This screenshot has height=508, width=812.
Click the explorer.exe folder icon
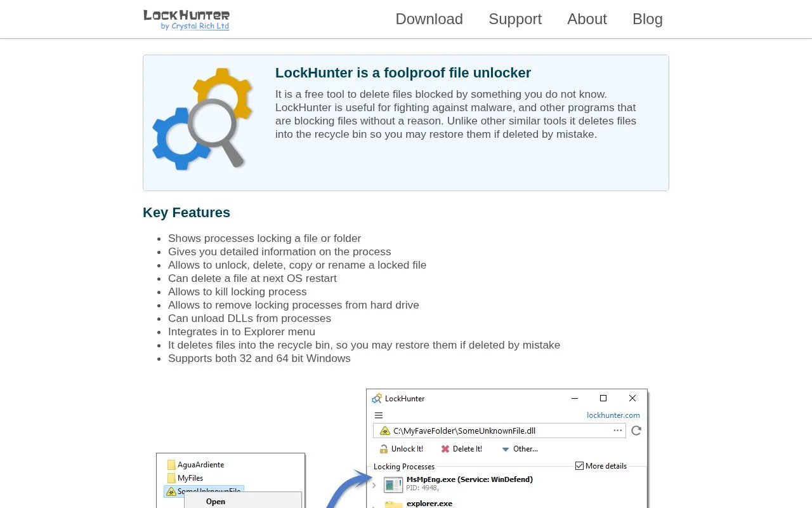point(394,504)
